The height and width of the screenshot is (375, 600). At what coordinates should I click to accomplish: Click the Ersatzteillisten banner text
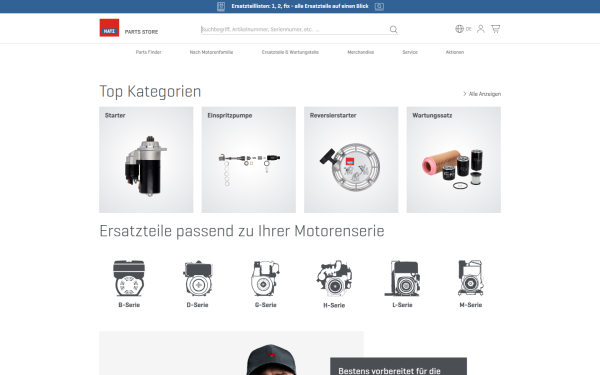[300, 6]
